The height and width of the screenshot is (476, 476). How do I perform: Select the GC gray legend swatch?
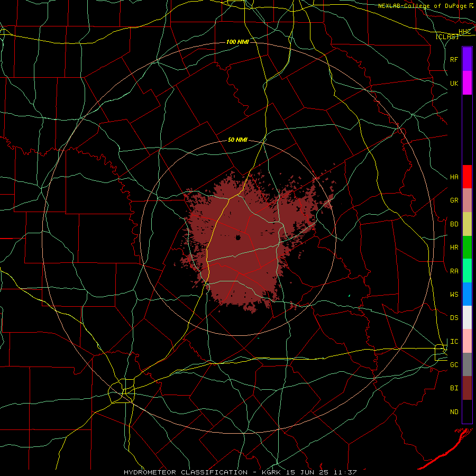467,364
